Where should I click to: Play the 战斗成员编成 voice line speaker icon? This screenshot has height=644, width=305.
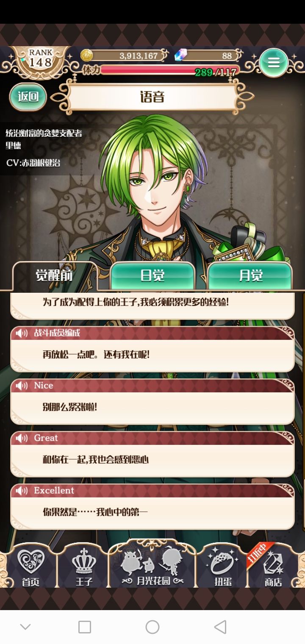click(22, 333)
